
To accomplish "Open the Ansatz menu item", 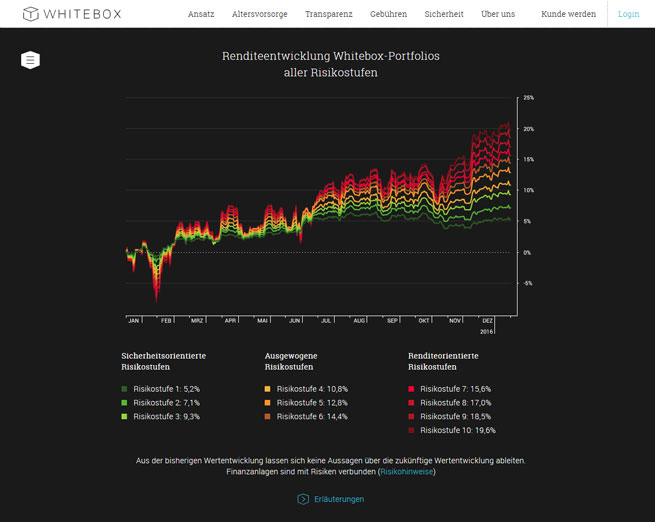I will pyautogui.click(x=201, y=14).
